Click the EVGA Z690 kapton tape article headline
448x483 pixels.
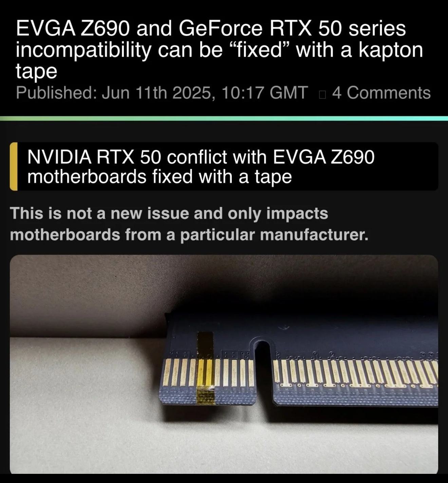pyautogui.click(x=220, y=50)
